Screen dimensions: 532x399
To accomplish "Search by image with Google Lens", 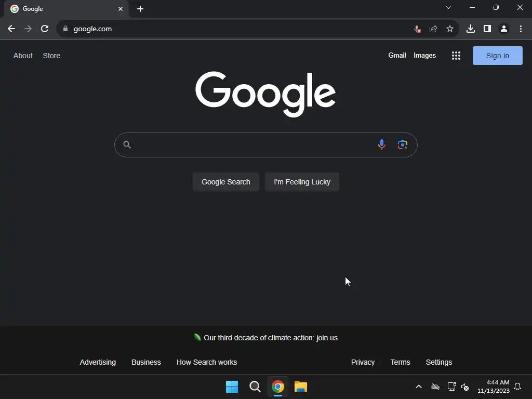I will coord(403,144).
